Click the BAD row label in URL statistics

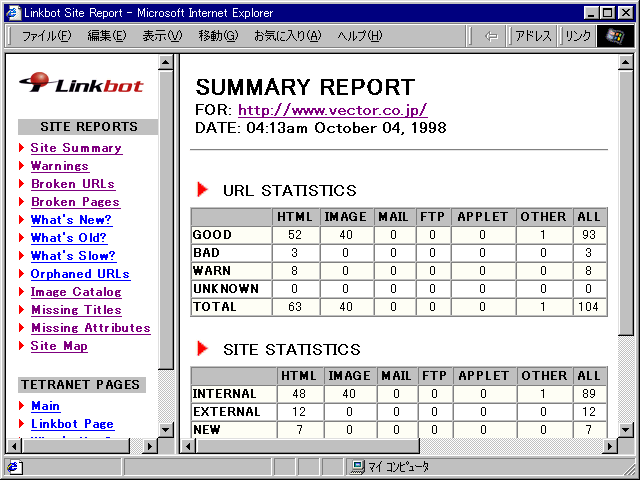click(x=206, y=253)
